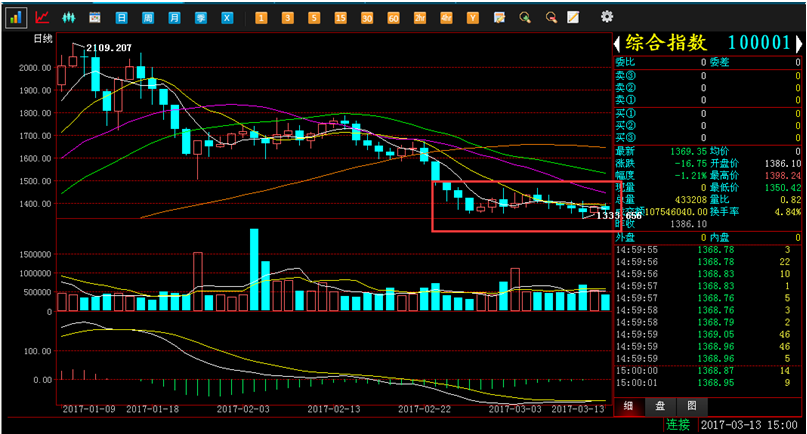Switch to 细 detail tab

point(628,406)
